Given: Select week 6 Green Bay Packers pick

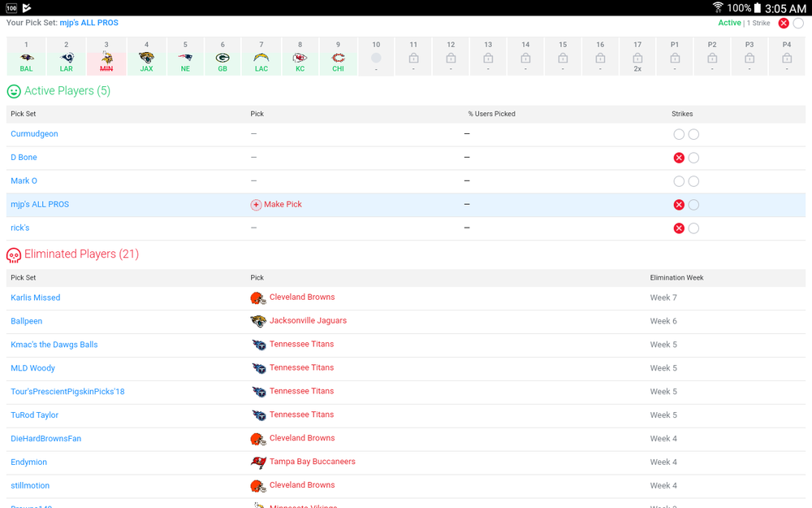Looking at the screenshot, I should click(x=222, y=57).
